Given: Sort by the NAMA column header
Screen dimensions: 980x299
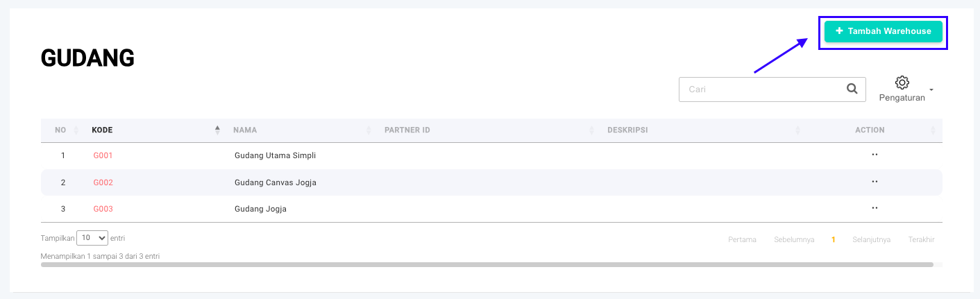Looking at the screenshot, I should [x=246, y=130].
